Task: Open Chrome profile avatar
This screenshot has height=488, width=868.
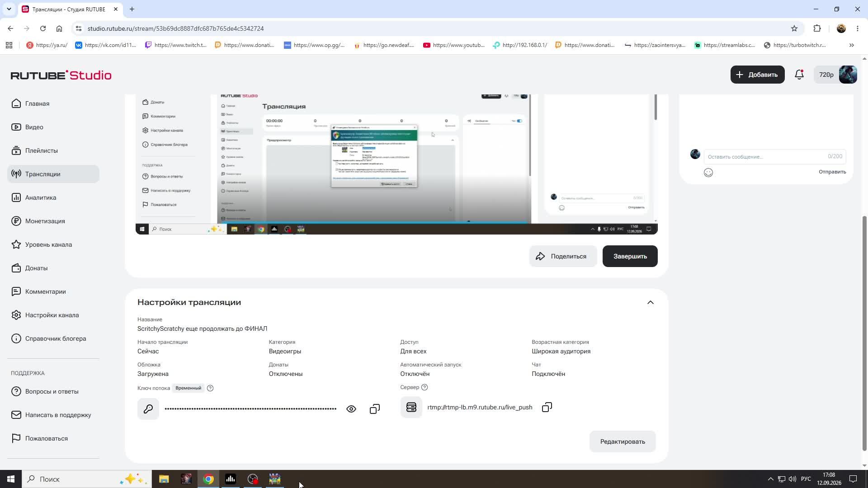Action: [x=841, y=28]
